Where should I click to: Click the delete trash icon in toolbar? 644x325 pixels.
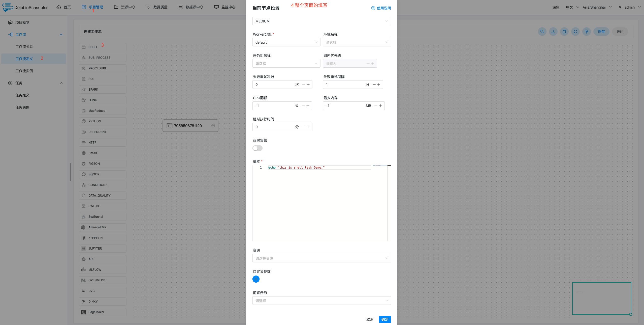click(x=564, y=32)
